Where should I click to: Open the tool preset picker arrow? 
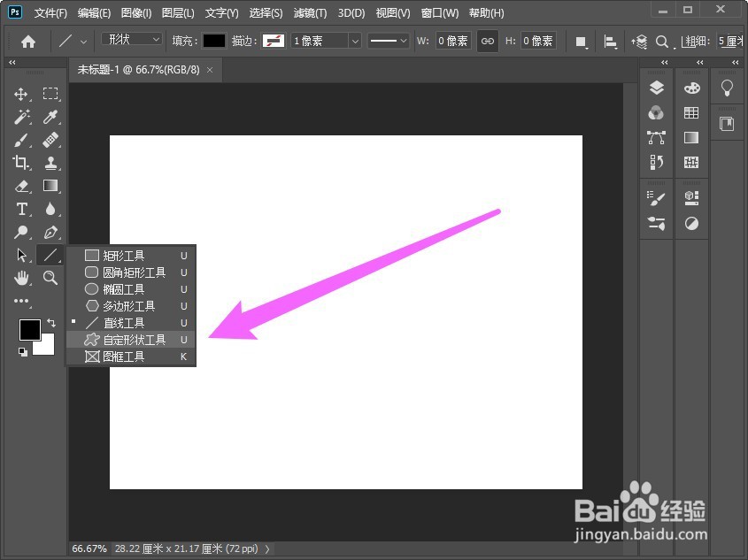click(83, 42)
